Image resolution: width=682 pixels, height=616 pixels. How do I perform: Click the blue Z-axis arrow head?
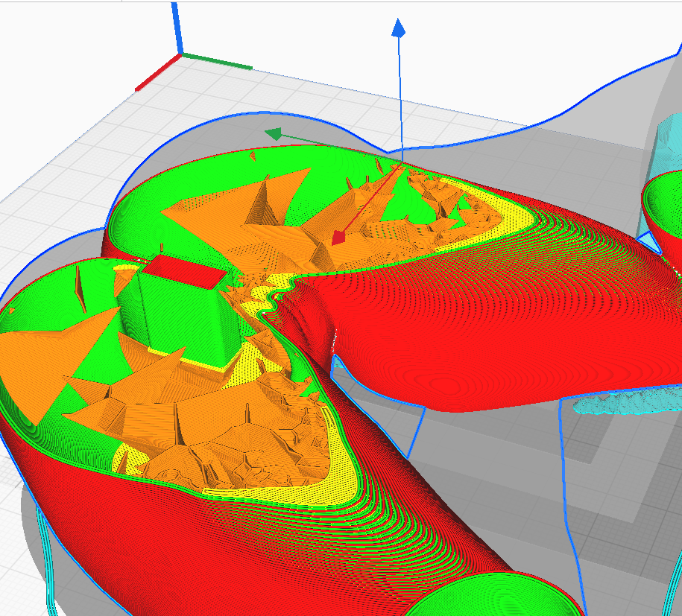(x=399, y=28)
